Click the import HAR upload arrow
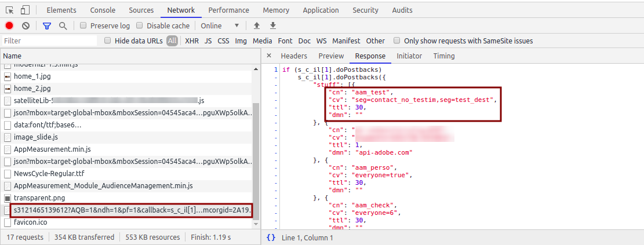Screen dimensions: 644x245 (x=257, y=25)
